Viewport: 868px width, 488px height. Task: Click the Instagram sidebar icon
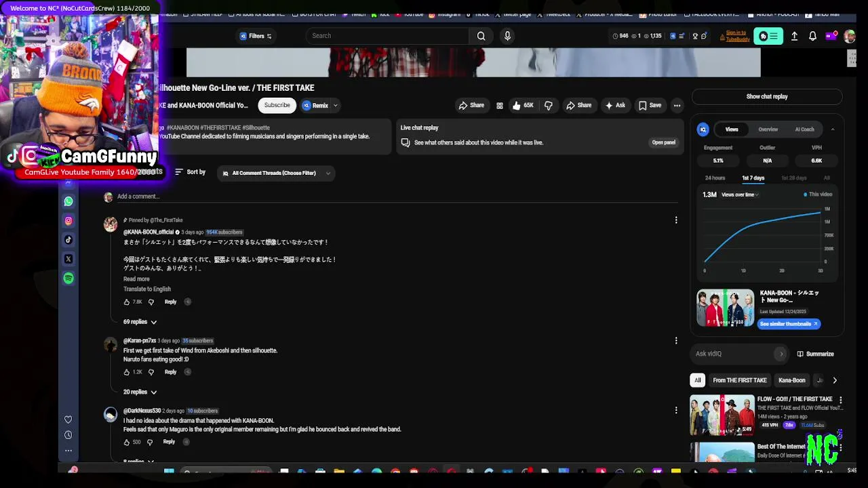coord(68,220)
